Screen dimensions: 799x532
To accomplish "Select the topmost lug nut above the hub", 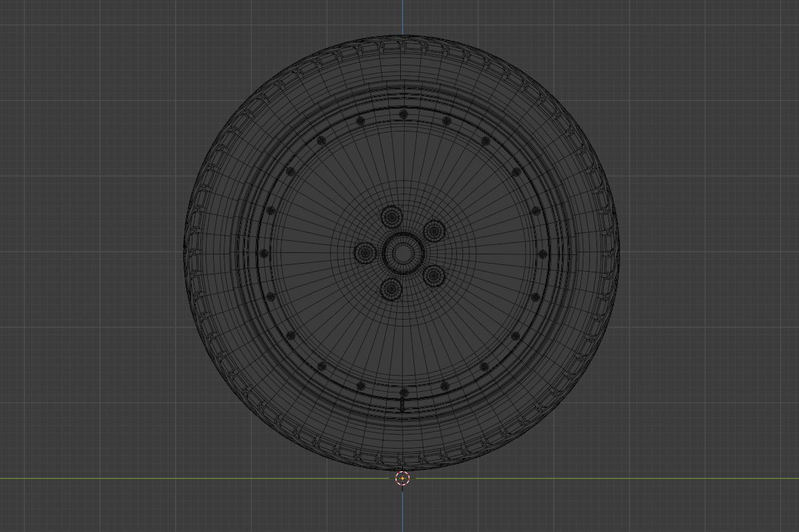I will (x=391, y=218).
